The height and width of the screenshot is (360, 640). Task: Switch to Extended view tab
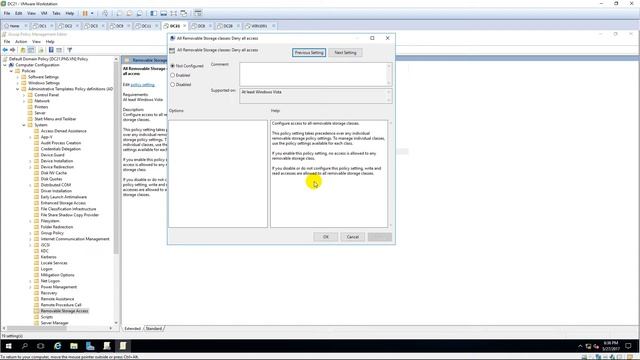click(x=133, y=329)
